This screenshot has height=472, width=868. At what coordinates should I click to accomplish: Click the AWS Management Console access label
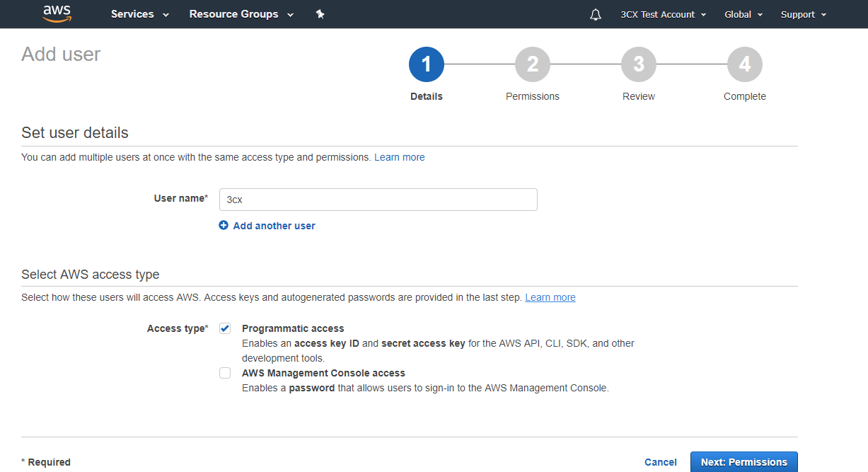coord(323,373)
